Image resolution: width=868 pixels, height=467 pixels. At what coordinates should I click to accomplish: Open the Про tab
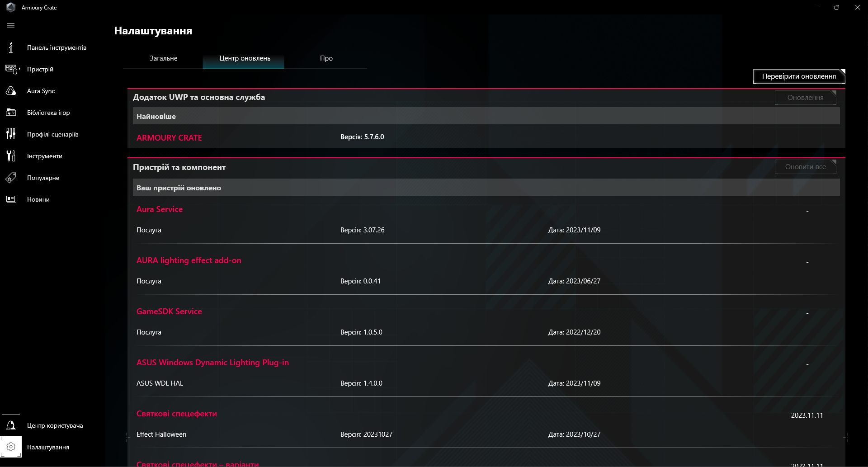tap(326, 58)
